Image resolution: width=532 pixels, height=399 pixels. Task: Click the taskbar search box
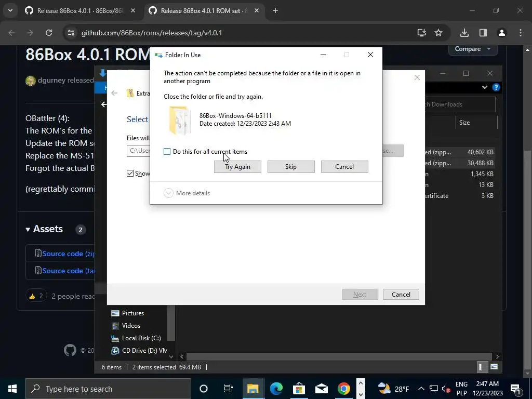[x=108, y=389]
